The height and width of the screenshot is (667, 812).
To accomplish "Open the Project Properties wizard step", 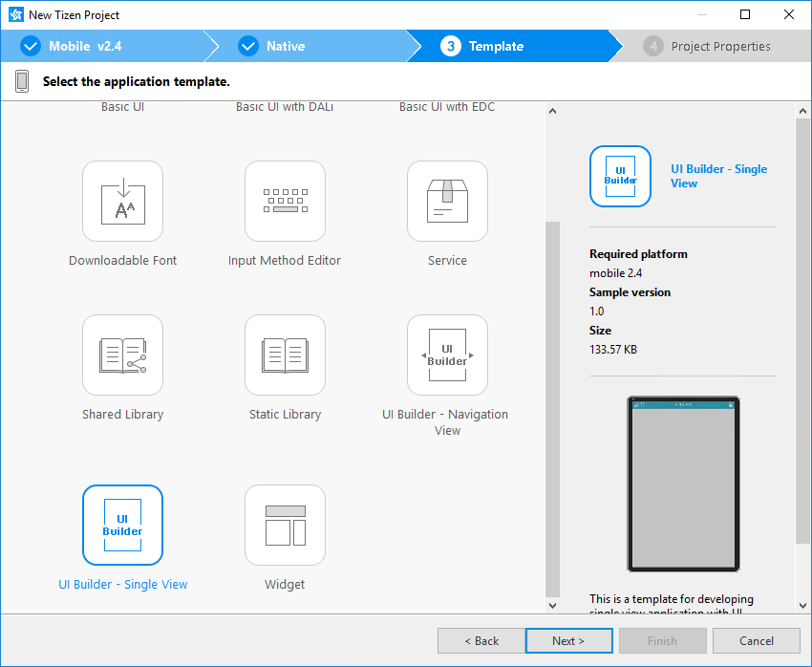I will 719,46.
